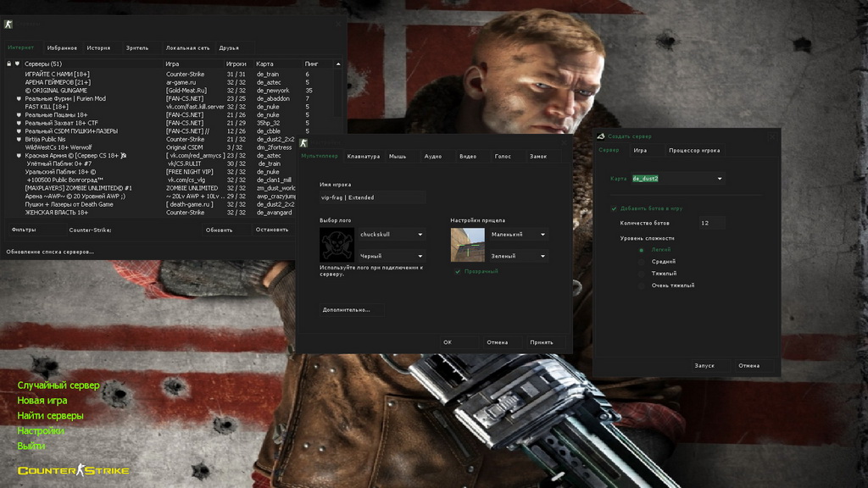This screenshot has height=488, width=868.
Task: Click the Остановить button in server browser
Action: tap(272, 230)
